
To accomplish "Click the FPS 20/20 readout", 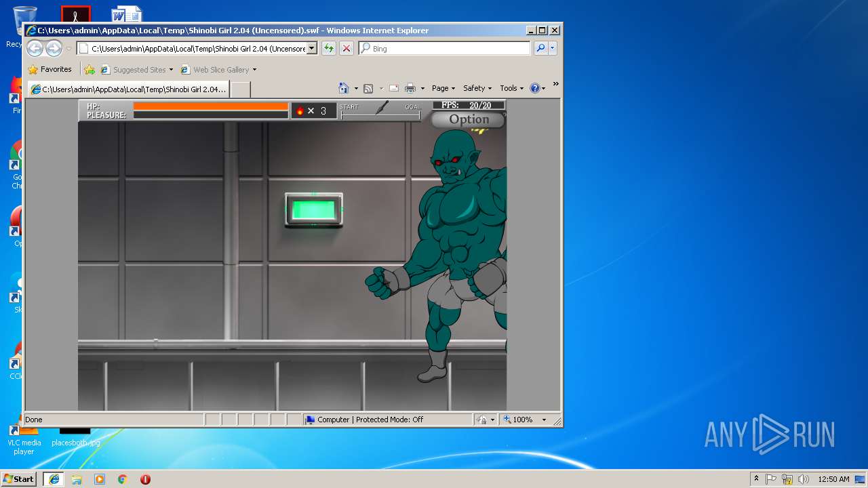I will pos(469,105).
